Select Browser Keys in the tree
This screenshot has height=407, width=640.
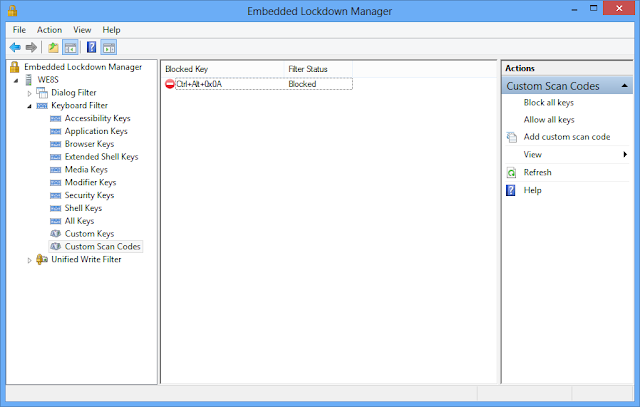tap(89, 144)
